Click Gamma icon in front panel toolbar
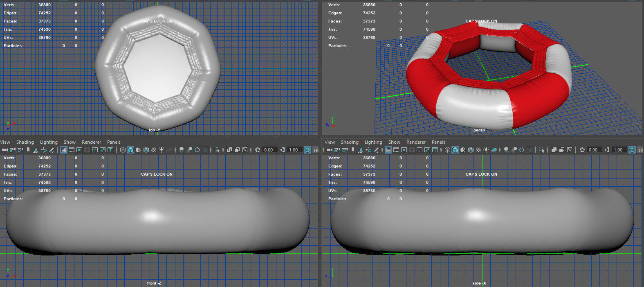 282,150
